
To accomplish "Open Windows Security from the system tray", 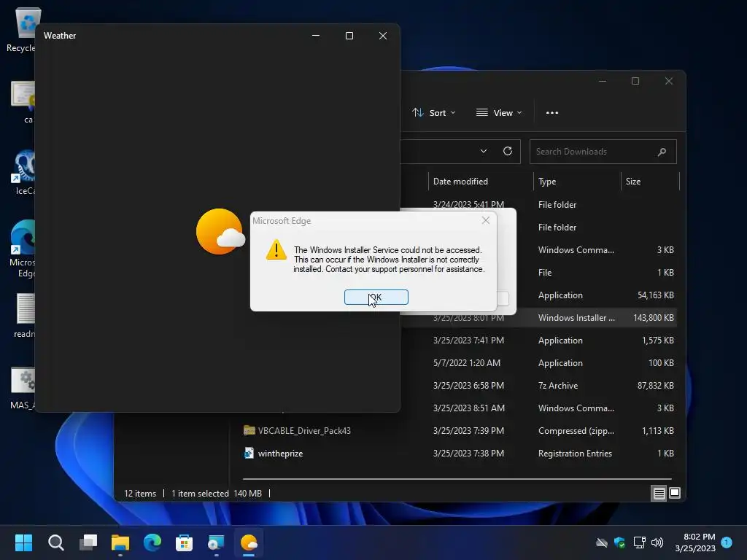I will coord(620,542).
